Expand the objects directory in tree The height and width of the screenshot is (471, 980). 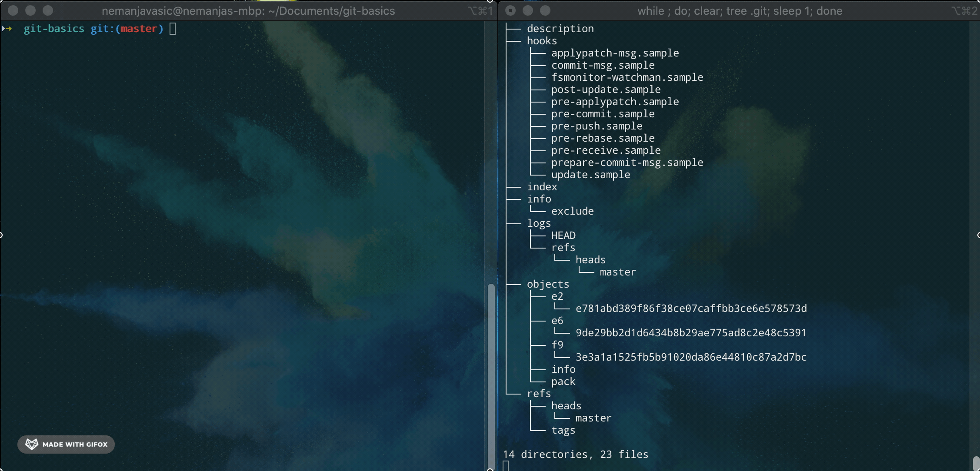pyautogui.click(x=547, y=284)
